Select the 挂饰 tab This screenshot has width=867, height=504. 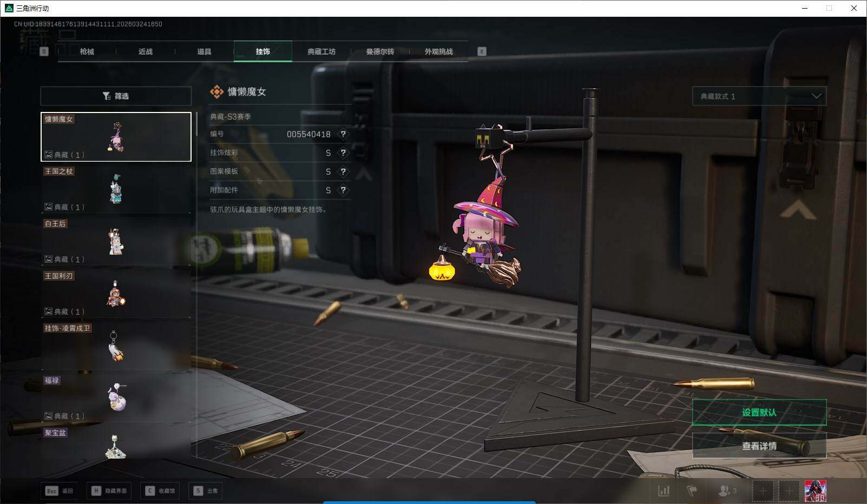pos(263,51)
